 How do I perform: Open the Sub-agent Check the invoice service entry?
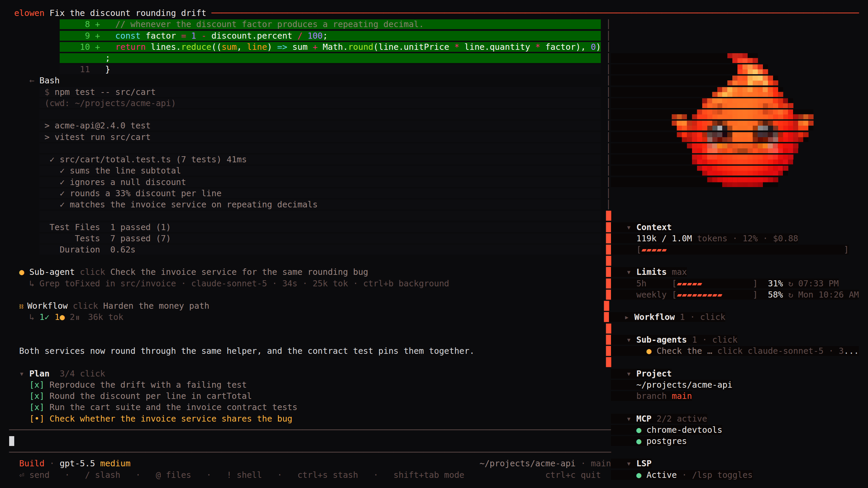point(193,272)
